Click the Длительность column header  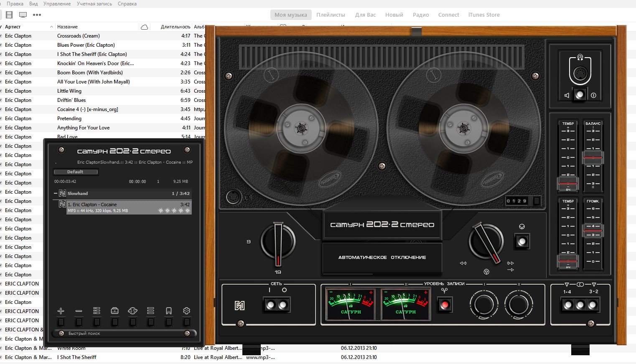coord(176,27)
